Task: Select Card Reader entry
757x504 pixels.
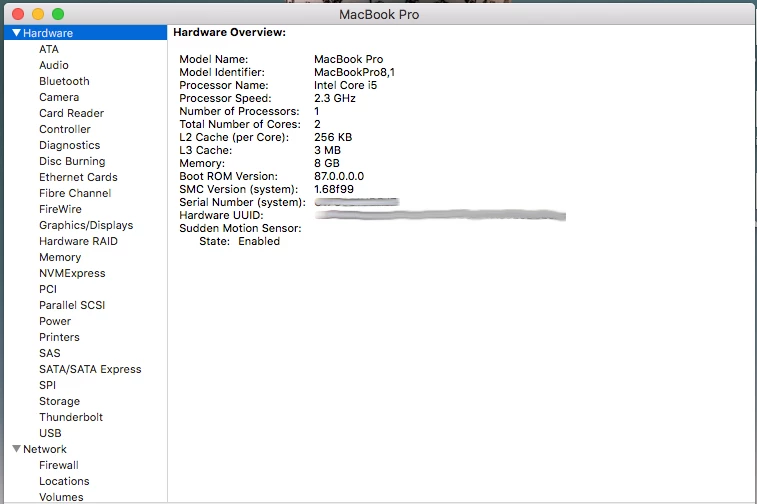Action: click(x=71, y=113)
